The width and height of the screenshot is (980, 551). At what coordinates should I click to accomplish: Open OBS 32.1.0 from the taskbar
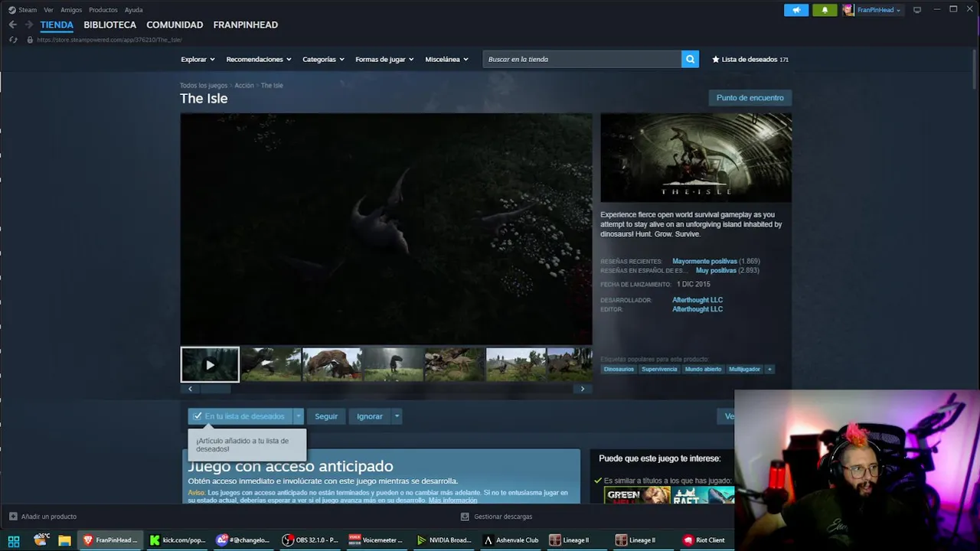pos(310,540)
